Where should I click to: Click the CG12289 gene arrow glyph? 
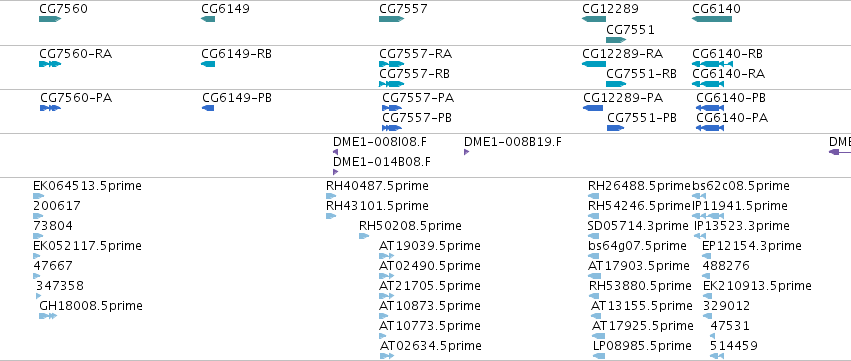(594, 19)
